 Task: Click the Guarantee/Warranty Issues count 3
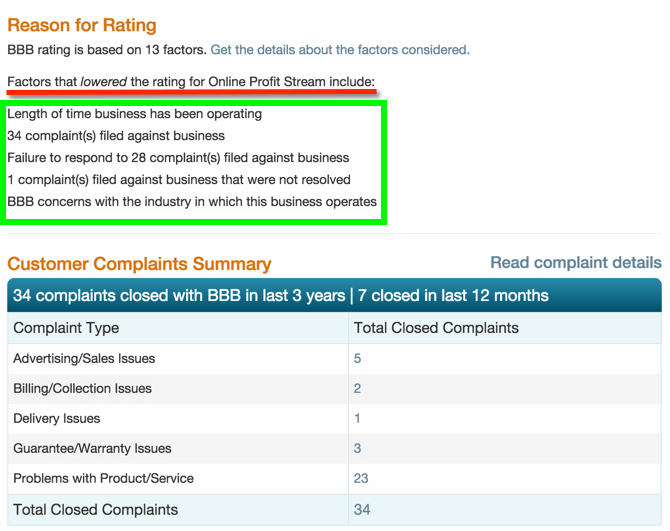[x=357, y=448]
